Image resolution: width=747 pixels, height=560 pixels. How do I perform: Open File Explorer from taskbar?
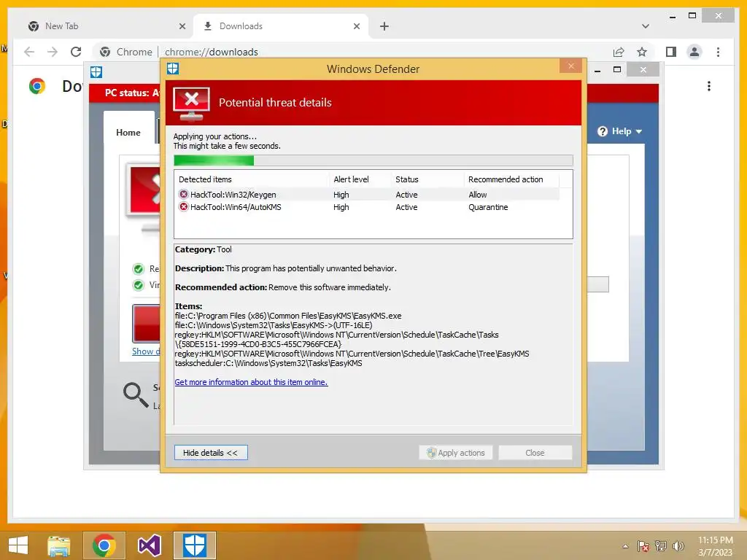click(x=59, y=545)
